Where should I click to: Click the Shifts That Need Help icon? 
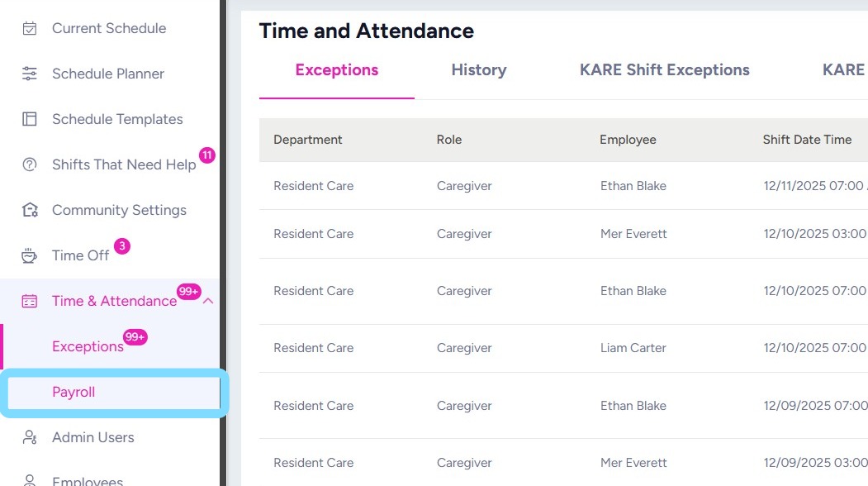[30, 164]
